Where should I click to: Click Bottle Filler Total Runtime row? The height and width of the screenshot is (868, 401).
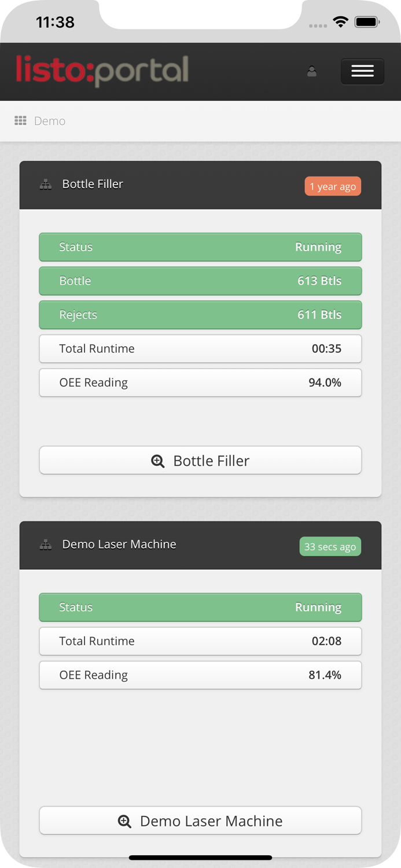point(200,349)
